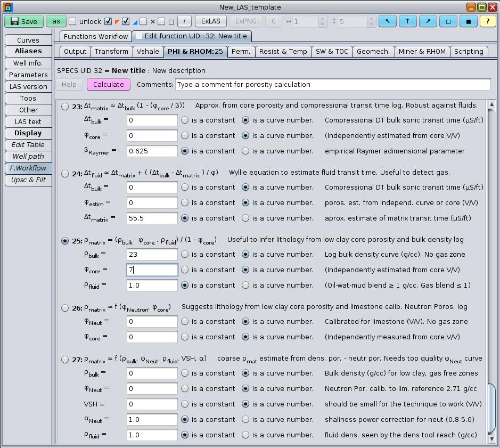The image size is (500, 448).
Task: Open the Resist & Temp tab
Action: pyautogui.click(x=283, y=51)
